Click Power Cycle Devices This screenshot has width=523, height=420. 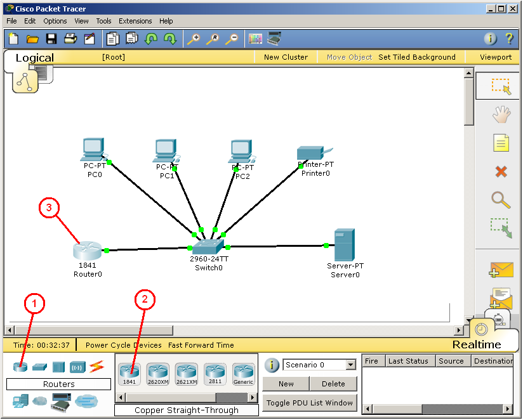click(x=123, y=345)
